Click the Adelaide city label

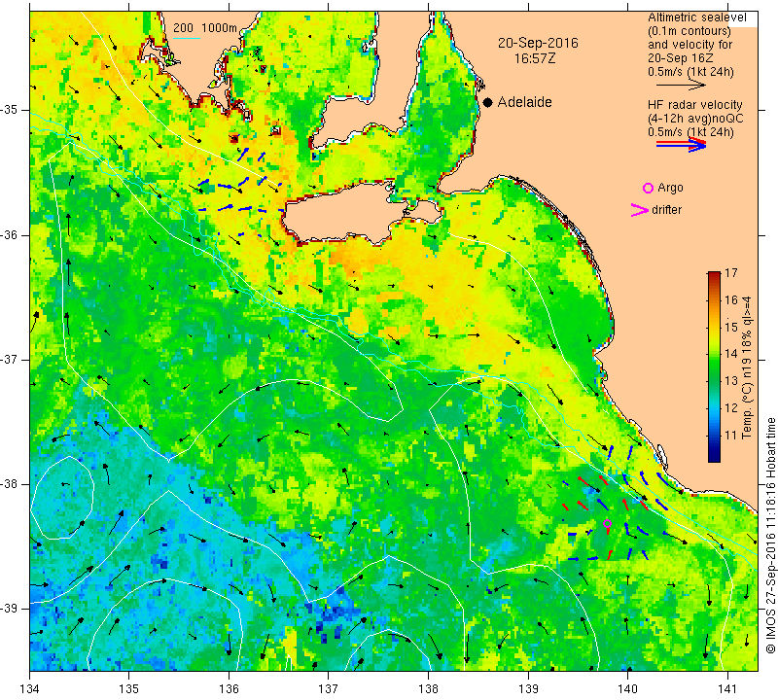[x=524, y=102]
